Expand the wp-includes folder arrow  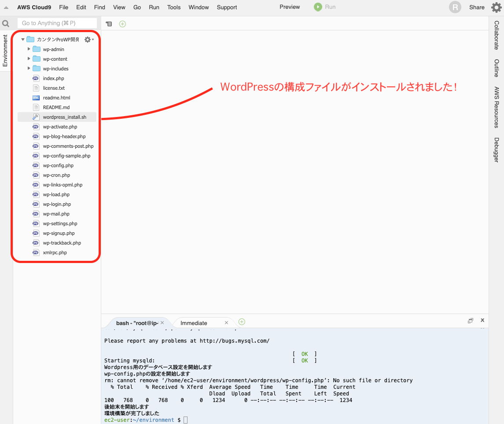pyautogui.click(x=29, y=69)
